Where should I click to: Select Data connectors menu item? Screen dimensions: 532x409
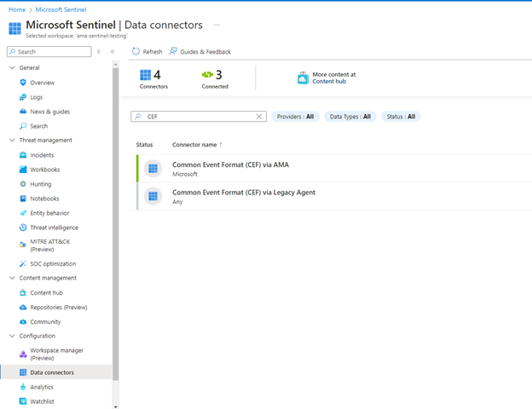(56, 372)
